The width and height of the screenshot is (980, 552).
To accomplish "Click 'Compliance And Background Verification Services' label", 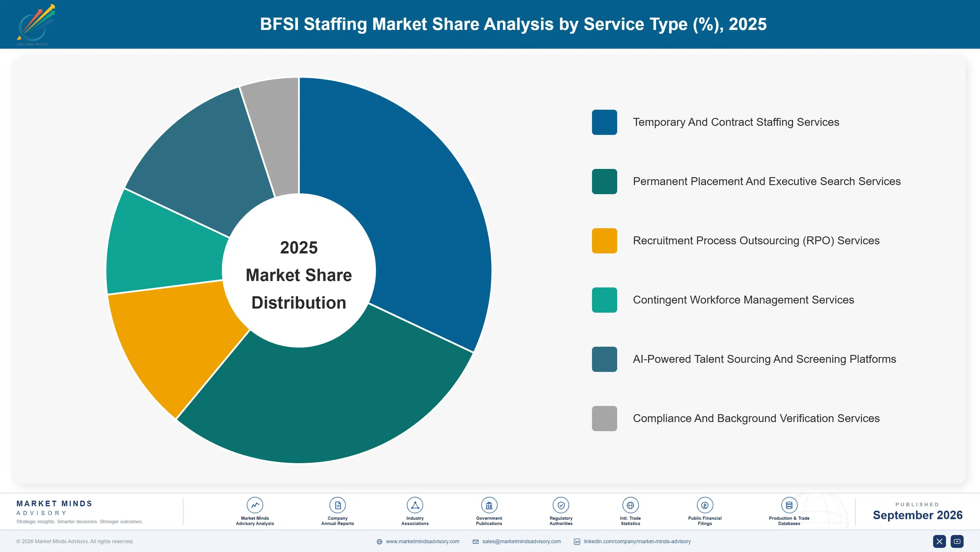I will click(x=756, y=418).
